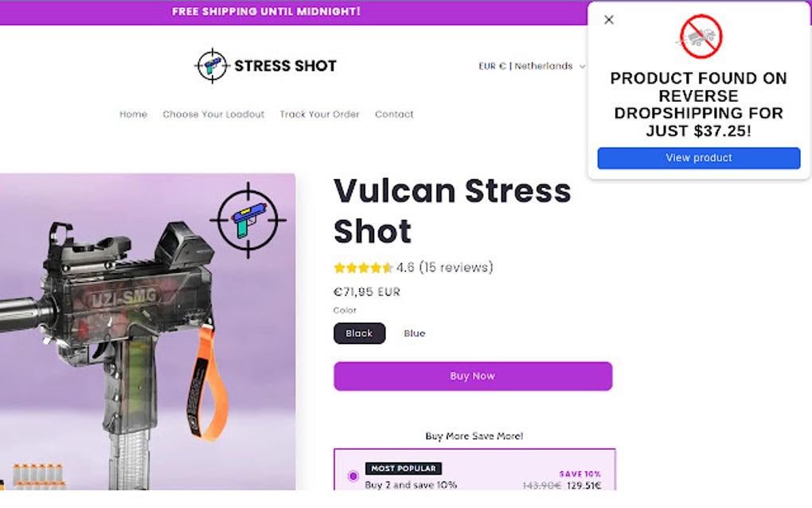
Task: Click the Free Shipping Until Midnight banner
Action: click(266, 11)
